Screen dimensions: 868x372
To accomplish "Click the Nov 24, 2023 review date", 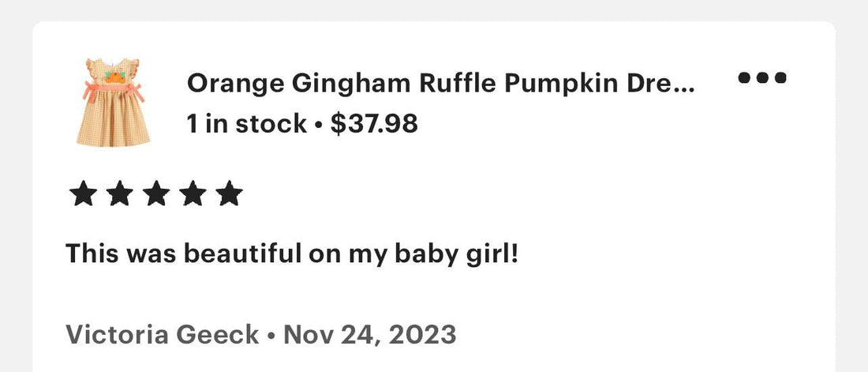I will [x=370, y=335].
